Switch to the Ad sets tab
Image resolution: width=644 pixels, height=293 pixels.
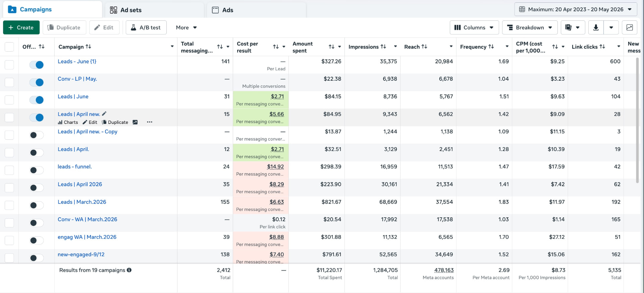click(155, 10)
